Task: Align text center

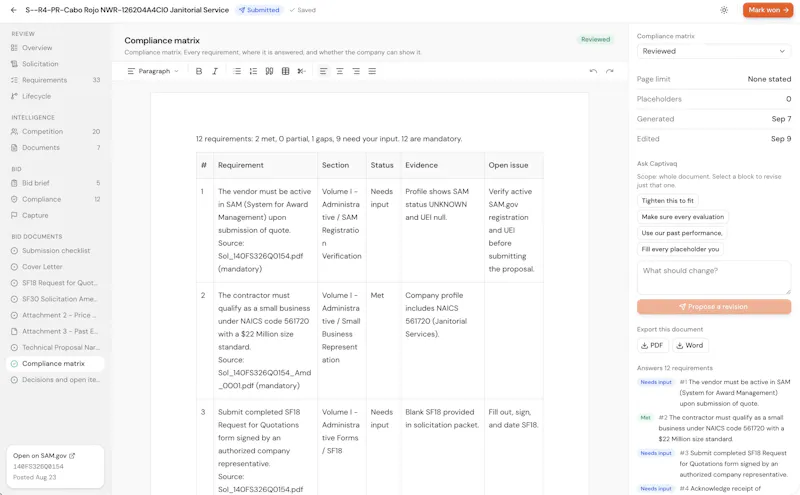Action: tap(340, 71)
